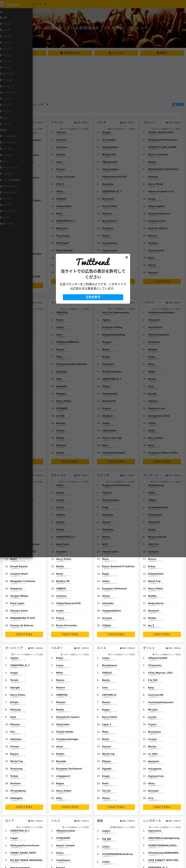The width and height of the screenshot is (186, 868).
Task: Expand the トレンド heading dropdown arrow
Action: click(x=47, y=104)
